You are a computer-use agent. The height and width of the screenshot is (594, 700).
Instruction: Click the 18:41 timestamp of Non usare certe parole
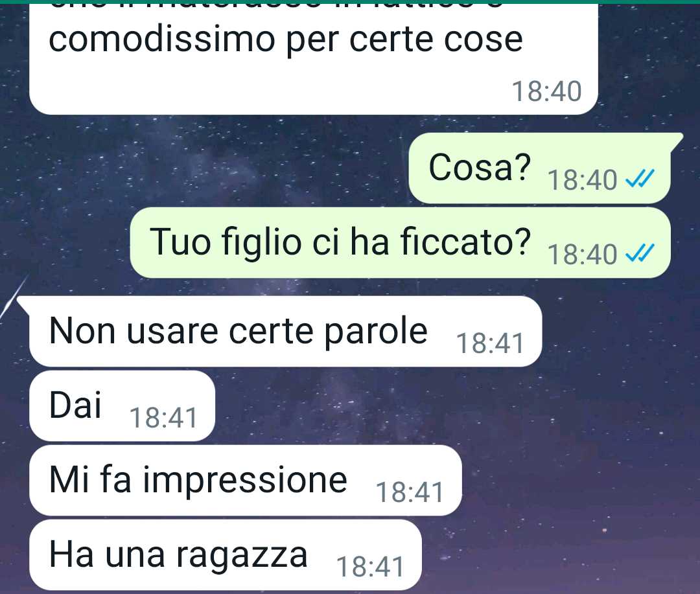pos(490,343)
